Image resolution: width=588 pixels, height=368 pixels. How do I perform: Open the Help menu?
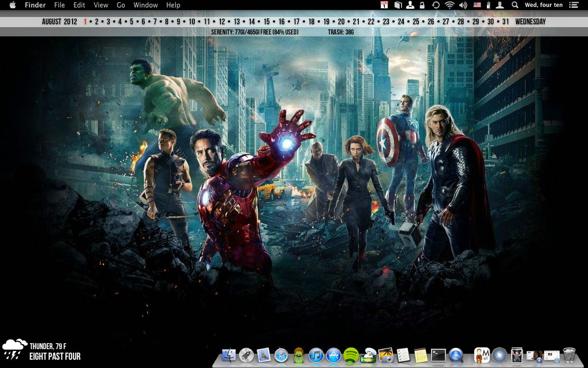(173, 5)
